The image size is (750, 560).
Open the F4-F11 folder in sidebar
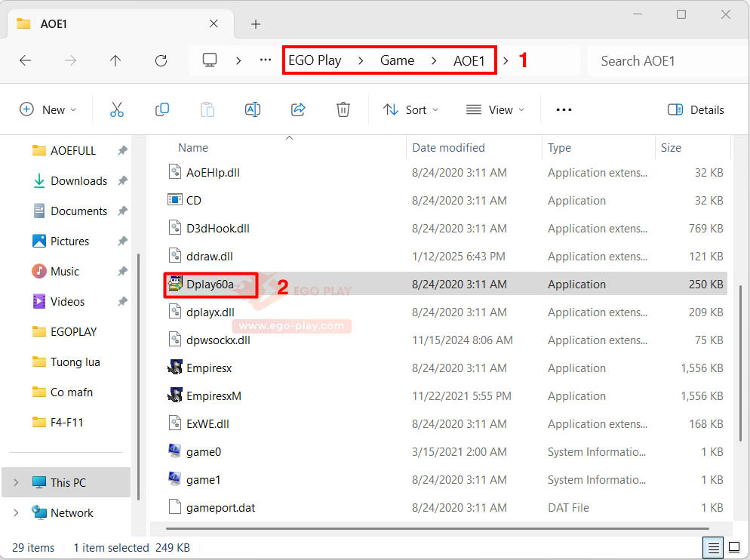coord(66,422)
